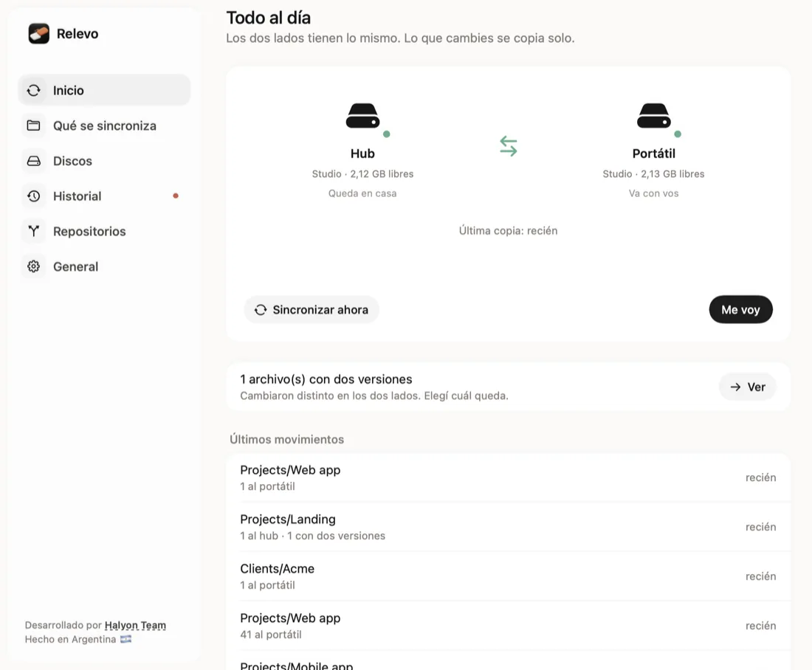812x670 pixels.
Task: Select the Projects/Web app row with 41 al portátil
Action: pos(508,626)
